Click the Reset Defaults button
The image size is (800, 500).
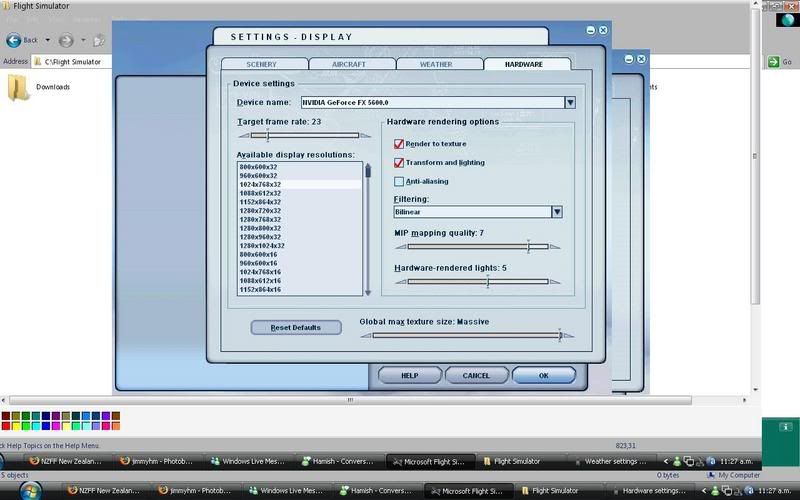point(296,327)
